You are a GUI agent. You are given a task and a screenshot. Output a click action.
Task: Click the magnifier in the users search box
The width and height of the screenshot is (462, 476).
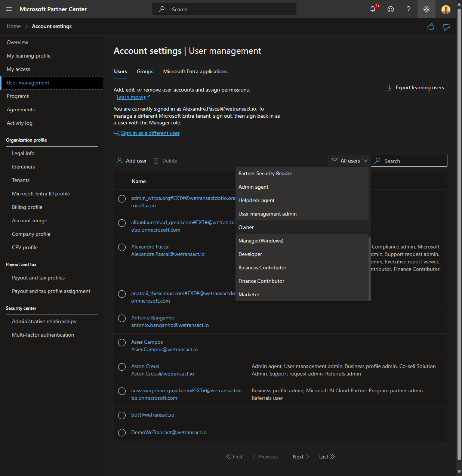coord(378,161)
